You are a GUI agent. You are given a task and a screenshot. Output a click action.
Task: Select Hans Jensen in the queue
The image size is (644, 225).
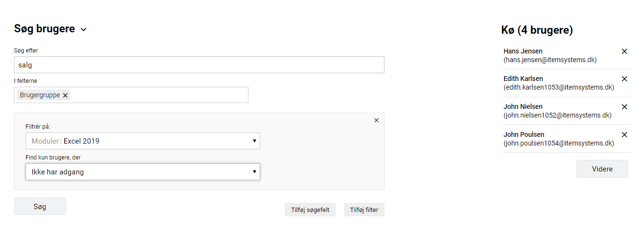(550, 55)
